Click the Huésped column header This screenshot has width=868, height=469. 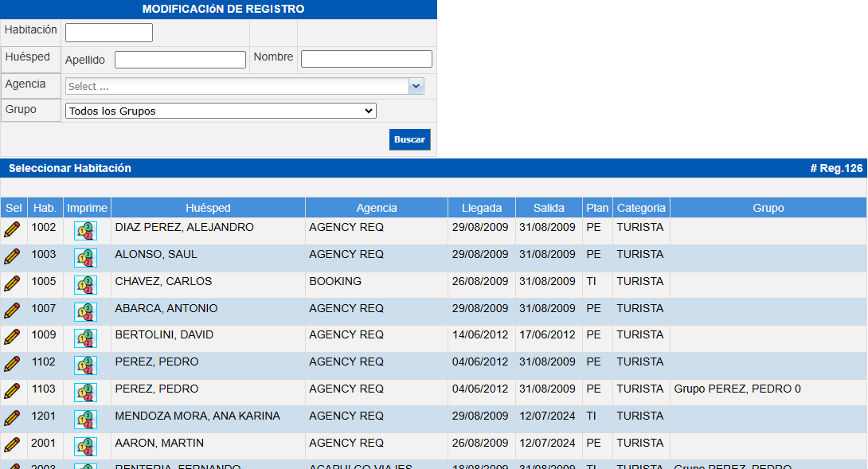208,208
